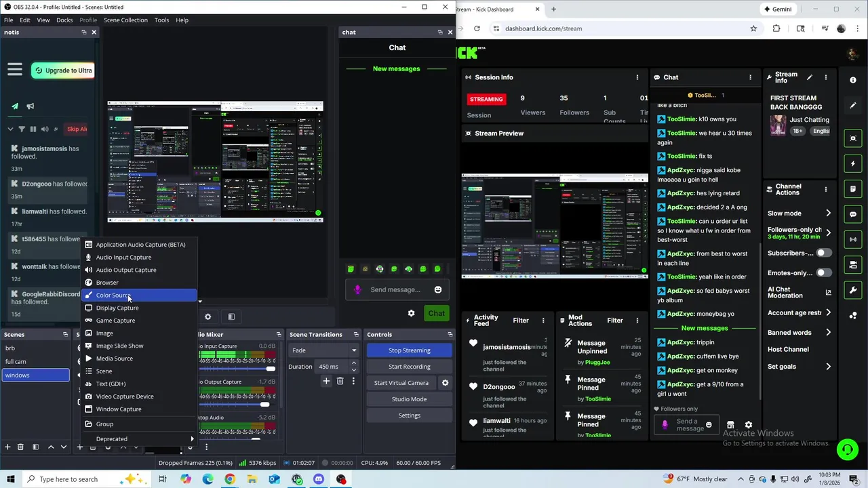The height and width of the screenshot is (488, 868).
Task: Choose Application Audio Capture (BETA)
Action: point(139,245)
